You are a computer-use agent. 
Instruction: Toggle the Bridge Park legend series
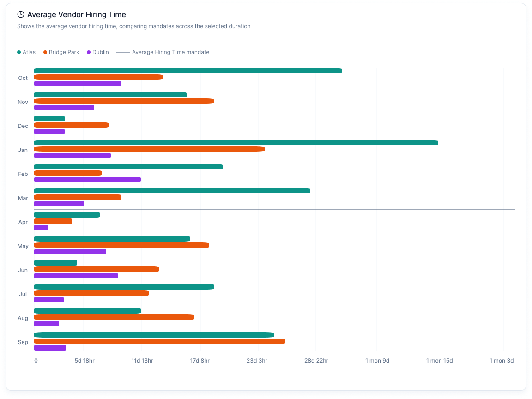(64, 52)
